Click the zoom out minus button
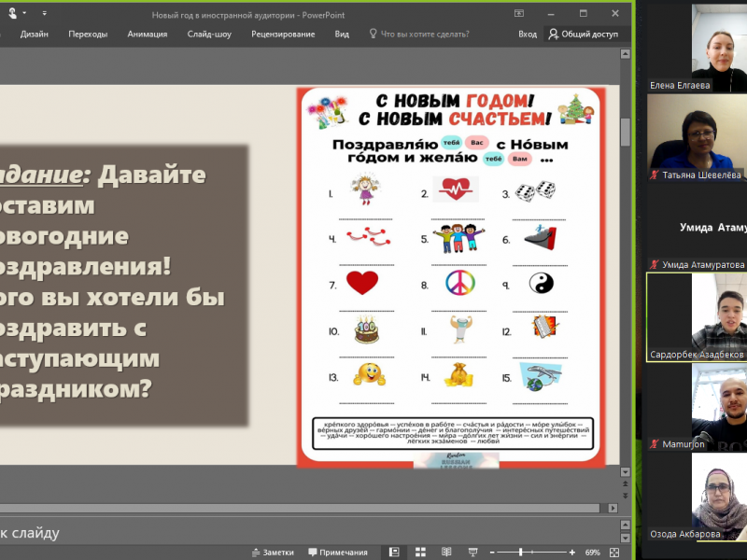 pyautogui.click(x=494, y=552)
